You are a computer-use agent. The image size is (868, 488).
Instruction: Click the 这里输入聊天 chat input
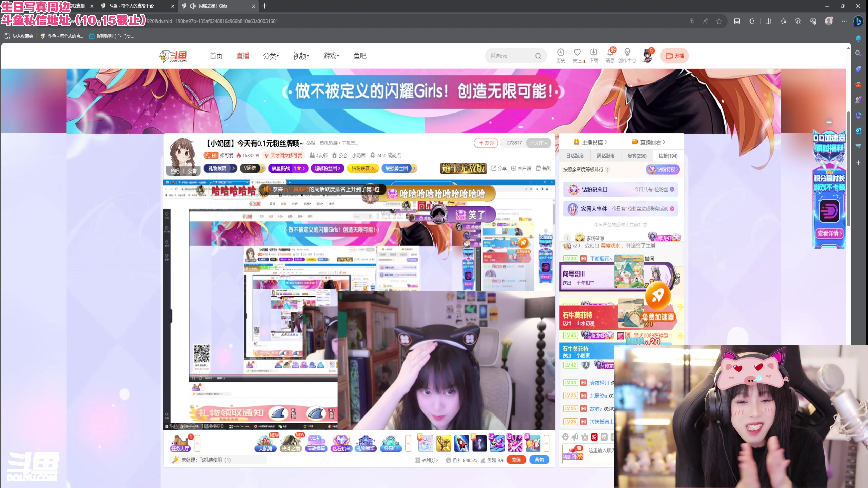(x=600, y=450)
